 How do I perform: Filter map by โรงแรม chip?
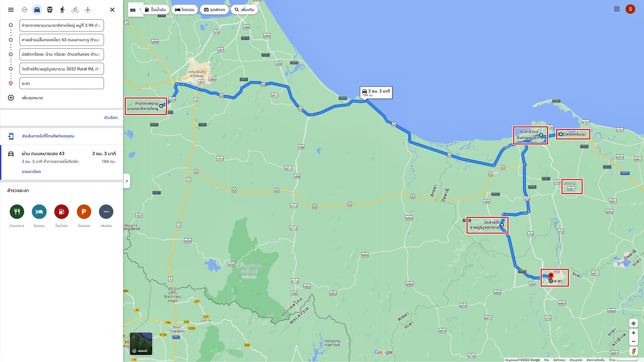[184, 10]
